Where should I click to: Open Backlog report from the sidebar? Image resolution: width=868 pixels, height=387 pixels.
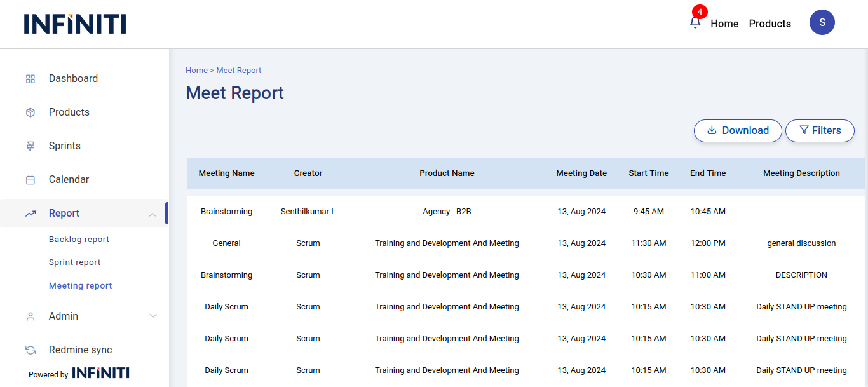[79, 240]
